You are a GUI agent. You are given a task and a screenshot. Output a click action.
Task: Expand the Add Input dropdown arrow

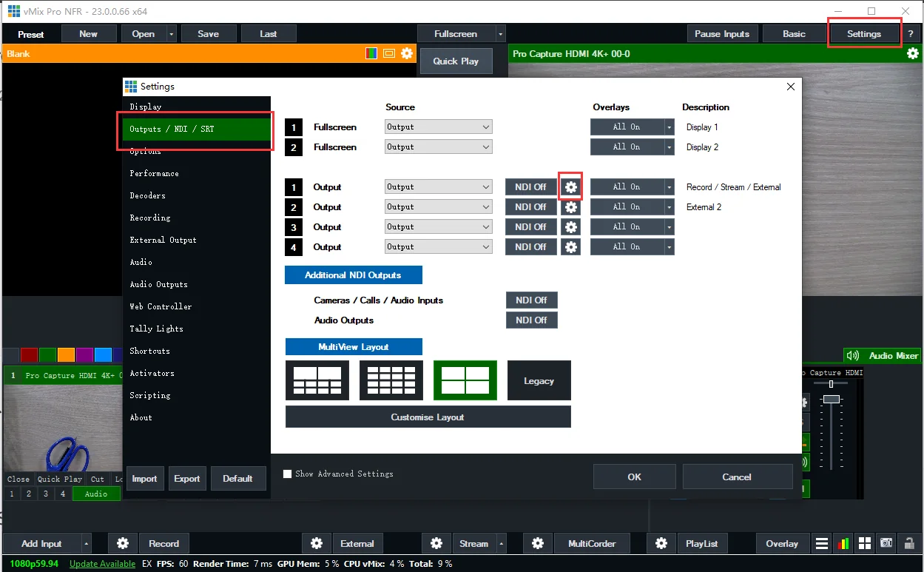(x=86, y=543)
